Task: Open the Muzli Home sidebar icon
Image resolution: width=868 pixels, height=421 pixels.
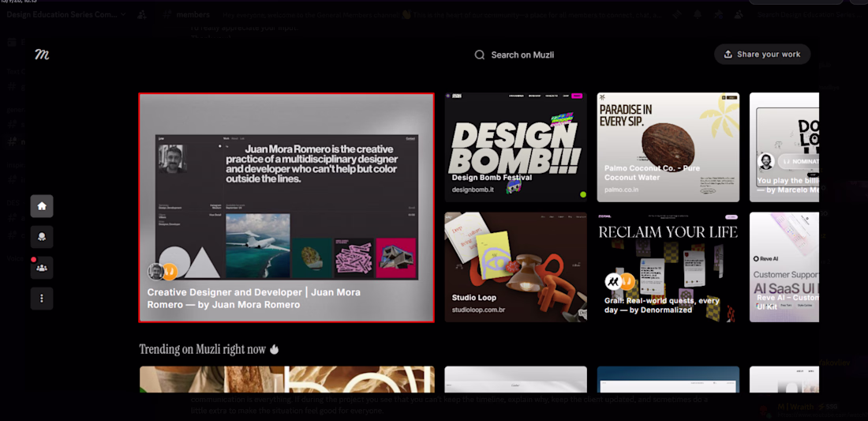Action: [42, 206]
